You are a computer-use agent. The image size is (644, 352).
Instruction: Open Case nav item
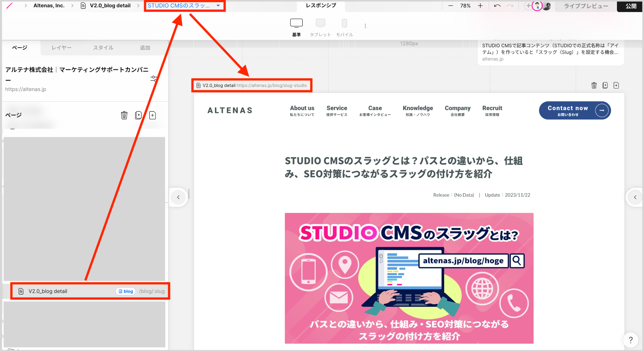375,110
